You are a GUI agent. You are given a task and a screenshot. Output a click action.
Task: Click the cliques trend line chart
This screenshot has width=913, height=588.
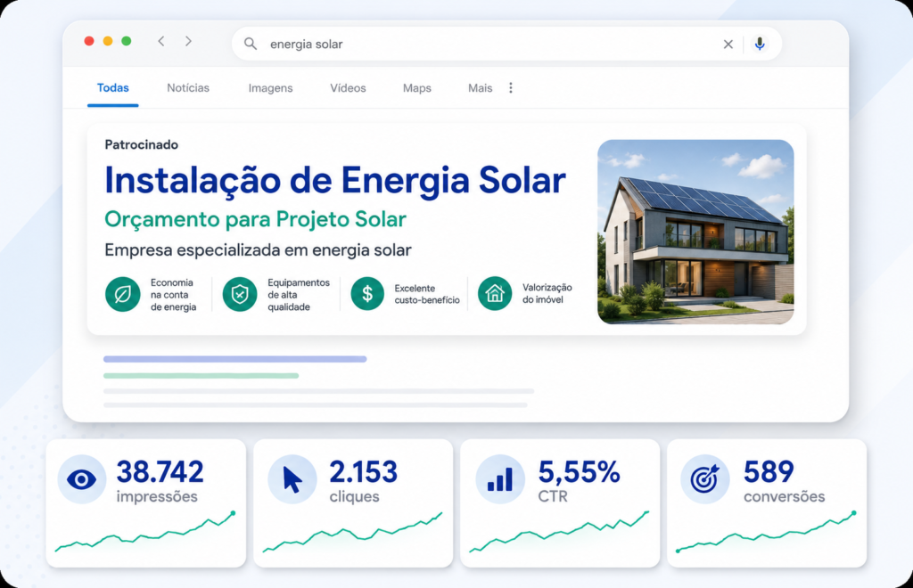tap(353, 534)
